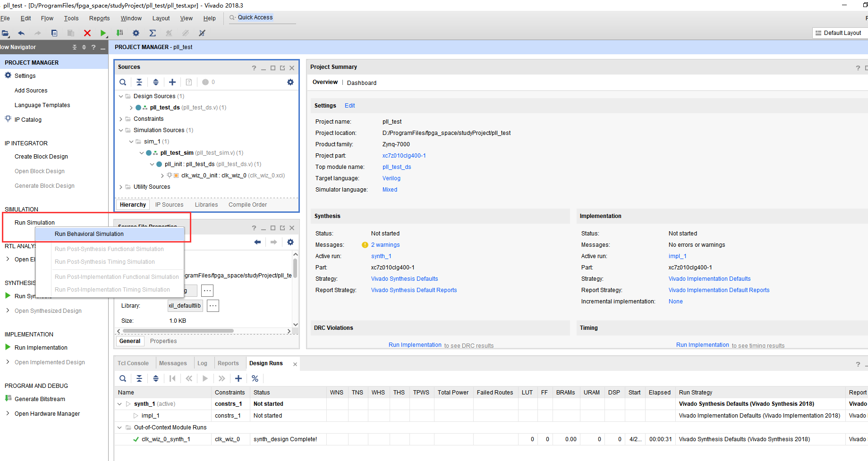Click the red X delete toolbar icon
The image size is (868, 461).
tap(87, 33)
